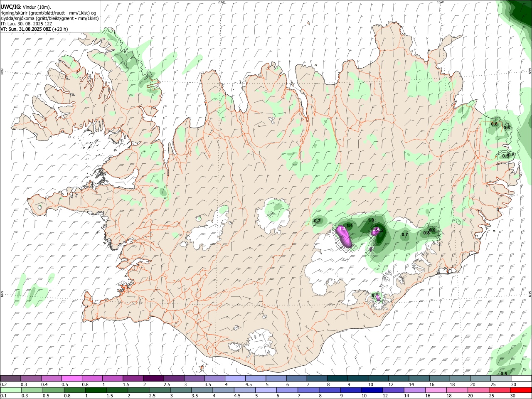Select the grey-teal swatch labeled 3 in lower legend row

(180, 390)
